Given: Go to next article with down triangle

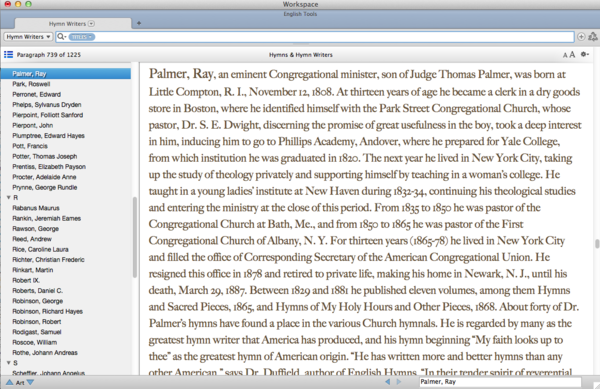Looking at the screenshot, I should tap(30, 382).
